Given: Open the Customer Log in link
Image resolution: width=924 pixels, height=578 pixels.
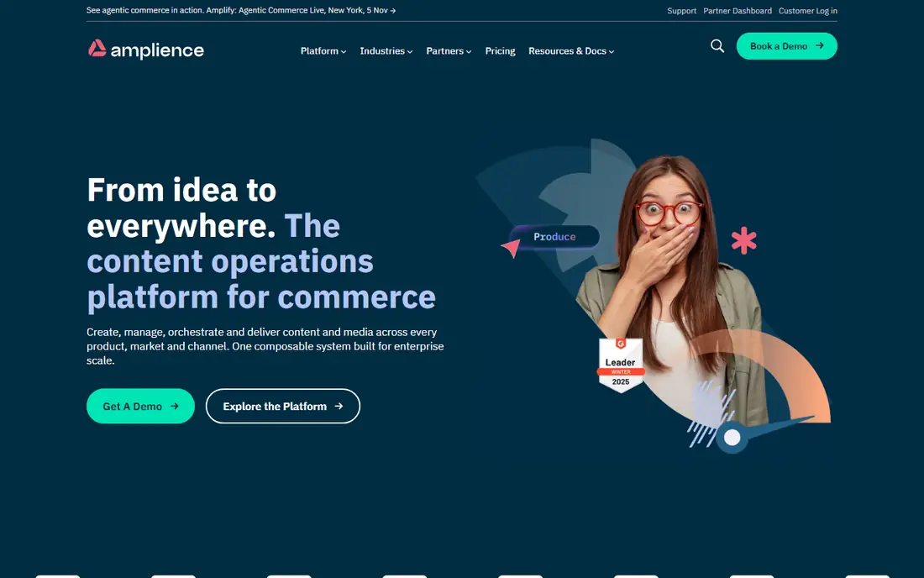Looking at the screenshot, I should 808,11.
